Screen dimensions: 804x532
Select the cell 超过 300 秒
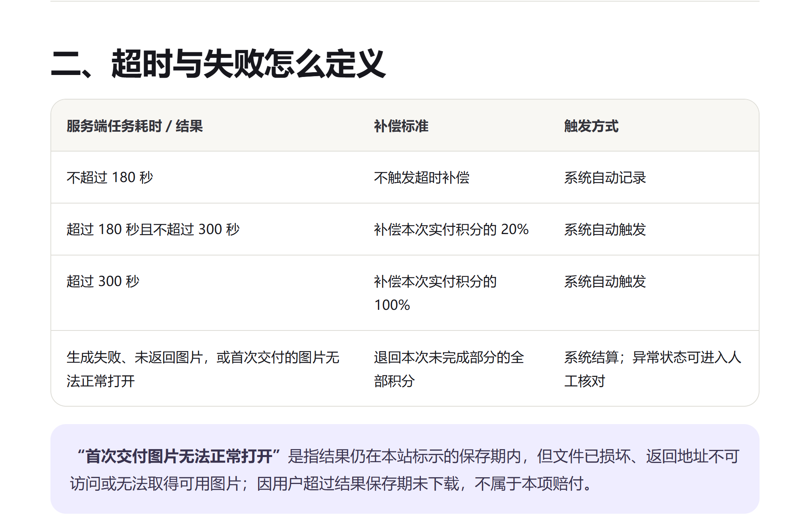pyautogui.click(x=103, y=281)
